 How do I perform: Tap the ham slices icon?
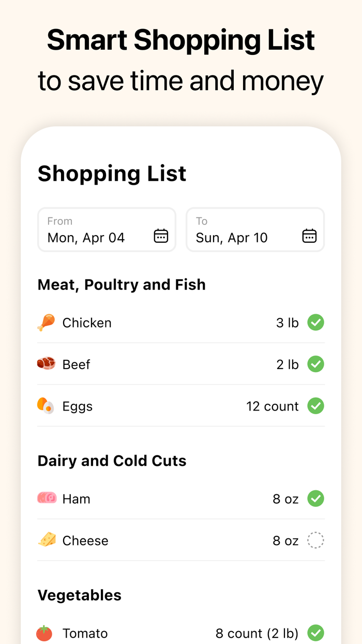[x=46, y=499]
